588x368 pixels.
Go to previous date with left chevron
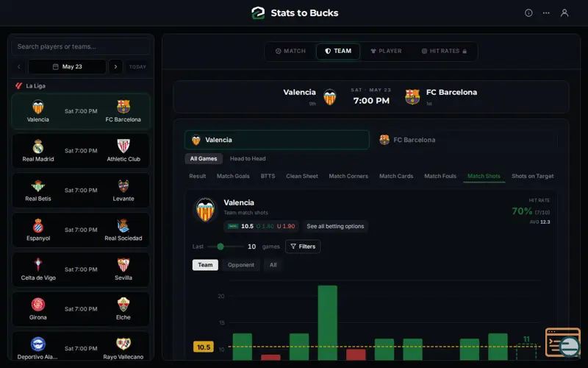tap(19, 67)
